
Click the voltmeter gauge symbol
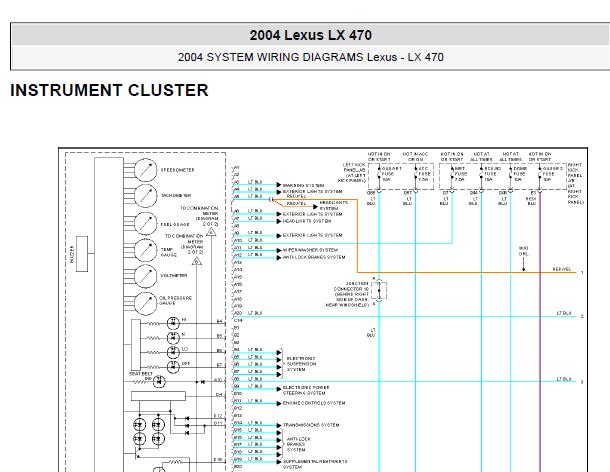coord(145,276)
